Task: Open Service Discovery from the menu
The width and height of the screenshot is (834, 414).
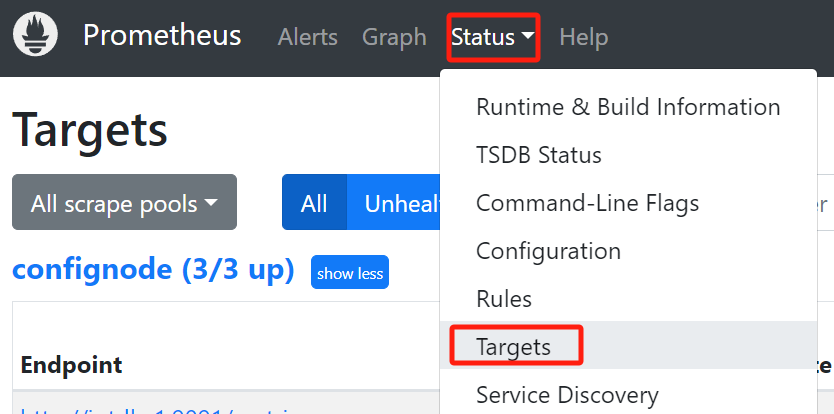Action: pyautogui.click(x=567, y=395)
